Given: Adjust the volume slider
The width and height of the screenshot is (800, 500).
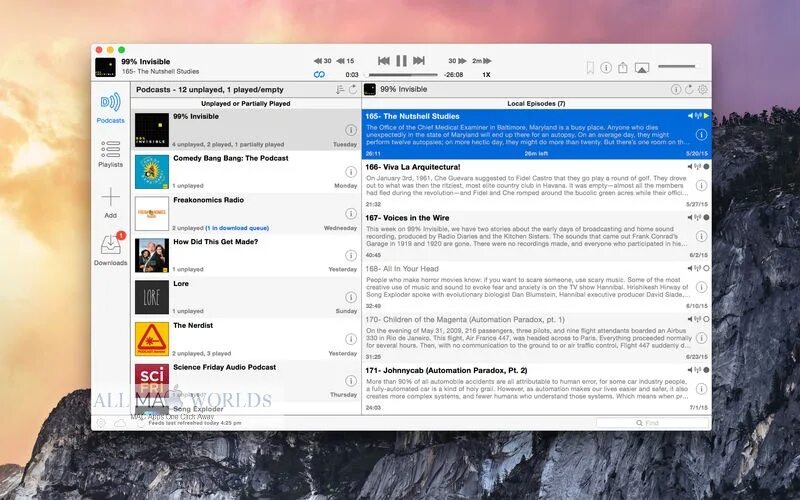Looking at the screenshot, I should tap(677, 66).
